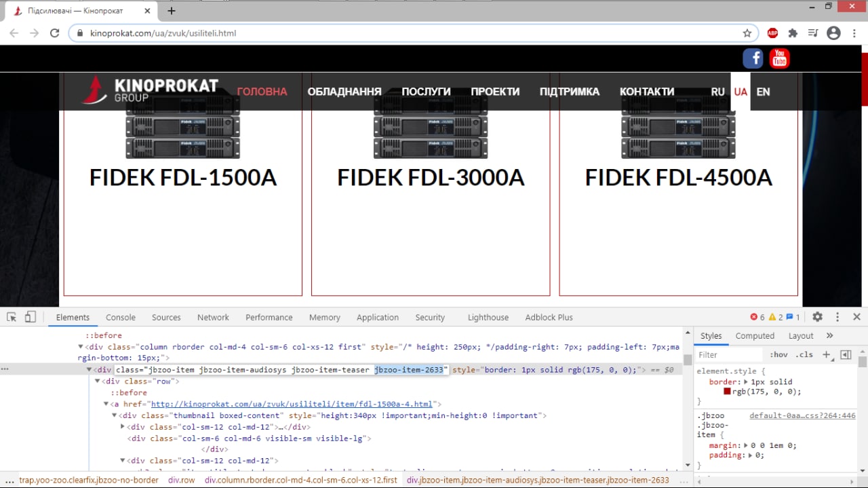
Task: Click the site info lock icon
Action: point(80,33)
